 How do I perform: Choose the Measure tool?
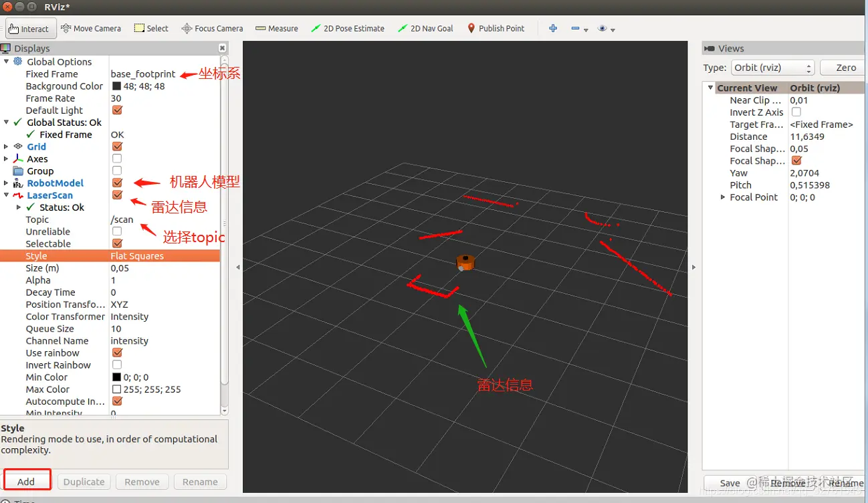point(277,28)
